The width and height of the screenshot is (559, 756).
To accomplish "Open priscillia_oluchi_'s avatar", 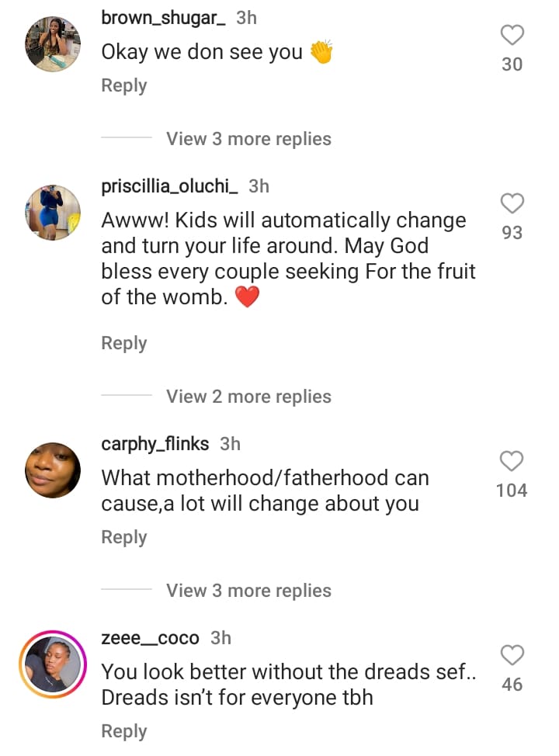I will click(53, 213).
